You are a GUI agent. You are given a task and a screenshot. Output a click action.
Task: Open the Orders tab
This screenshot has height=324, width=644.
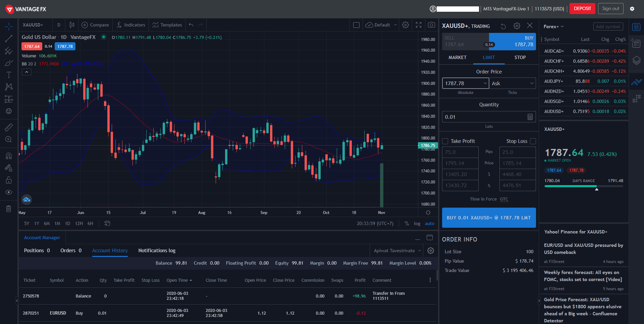click(x=71, y=251)
